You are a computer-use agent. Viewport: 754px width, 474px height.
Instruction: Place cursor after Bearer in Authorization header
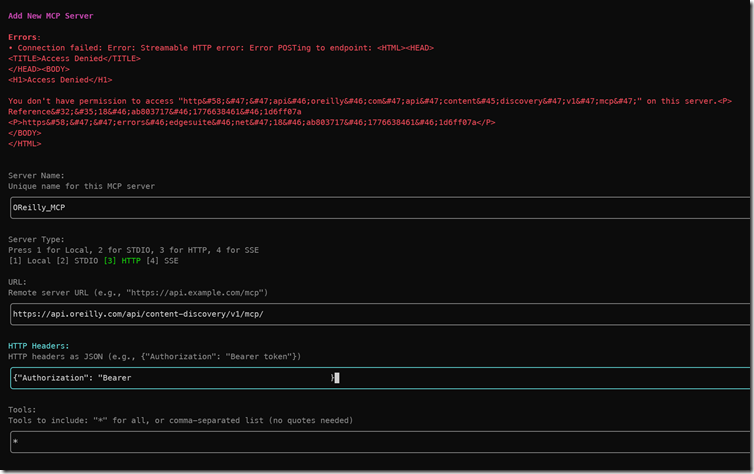click(132, 378)
